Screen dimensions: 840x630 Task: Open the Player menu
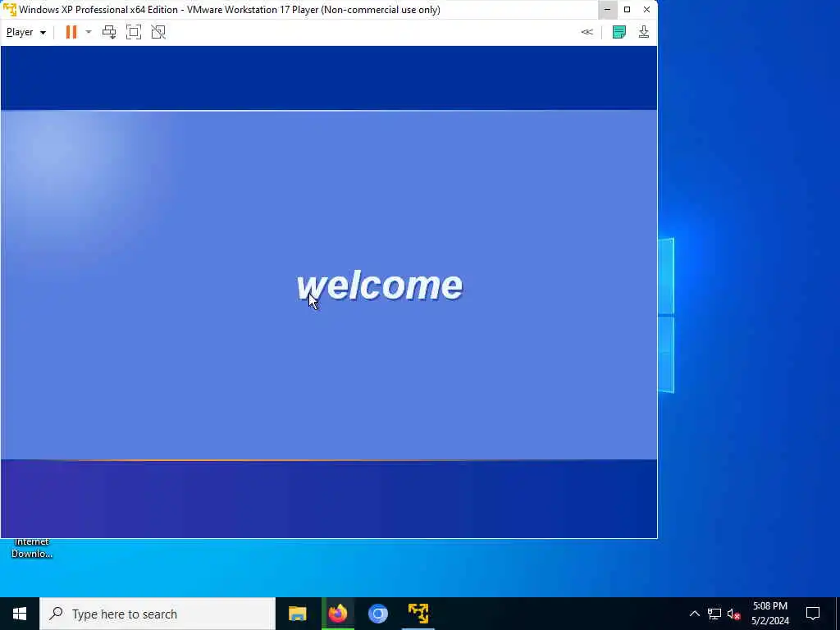coord(25,32)
